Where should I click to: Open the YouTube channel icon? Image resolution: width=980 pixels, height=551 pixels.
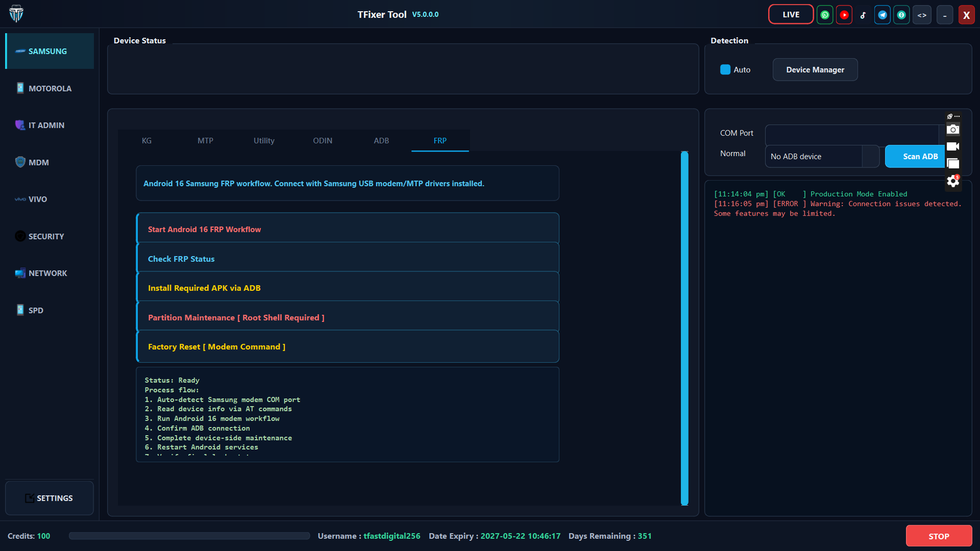844,15
